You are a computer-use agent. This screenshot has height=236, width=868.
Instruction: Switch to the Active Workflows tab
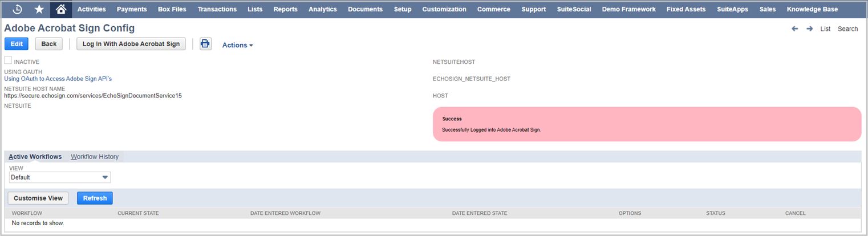point(35,157)
